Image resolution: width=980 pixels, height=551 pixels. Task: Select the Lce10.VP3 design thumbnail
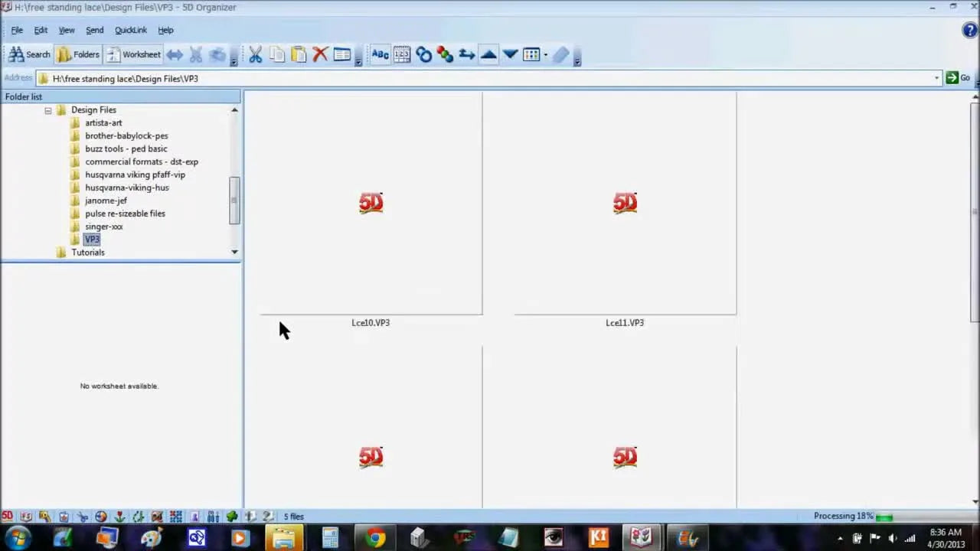(x=371, y=203)
